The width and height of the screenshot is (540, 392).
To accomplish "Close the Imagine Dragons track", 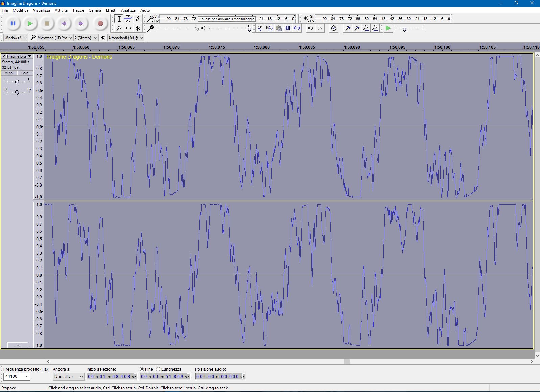I will (x=4, y=56).
